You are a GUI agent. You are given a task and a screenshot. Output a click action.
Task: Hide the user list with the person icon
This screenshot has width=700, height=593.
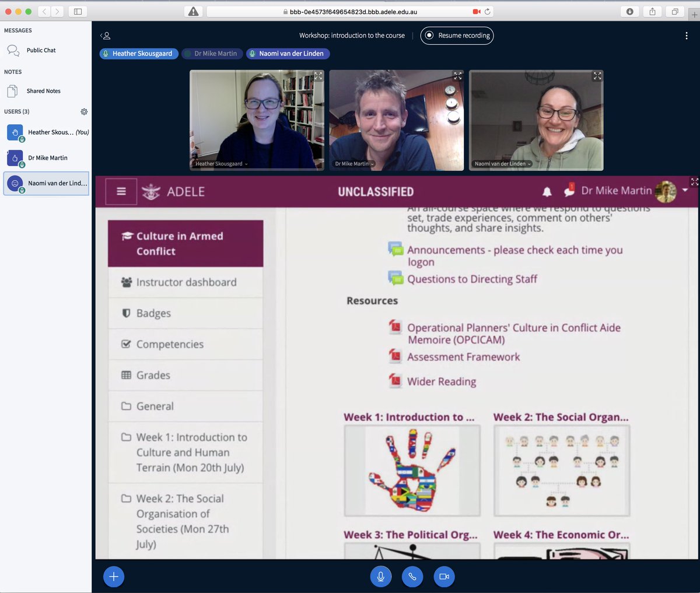(x=106, y=36)
